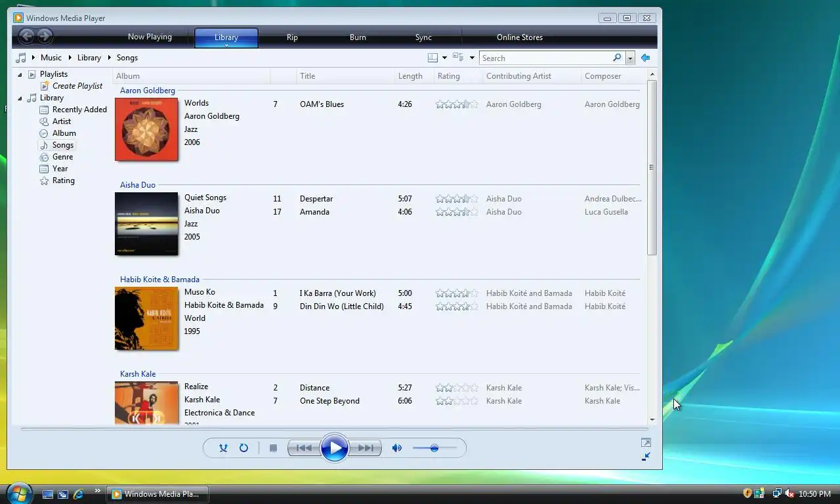Open the Layout options dropdown arrow
Screen dimensions: 840x504
[444, 58]
